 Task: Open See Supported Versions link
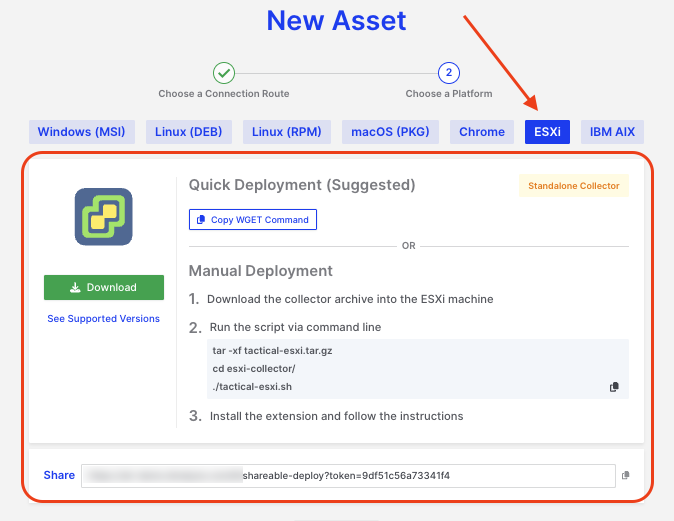tap(104, 319)
